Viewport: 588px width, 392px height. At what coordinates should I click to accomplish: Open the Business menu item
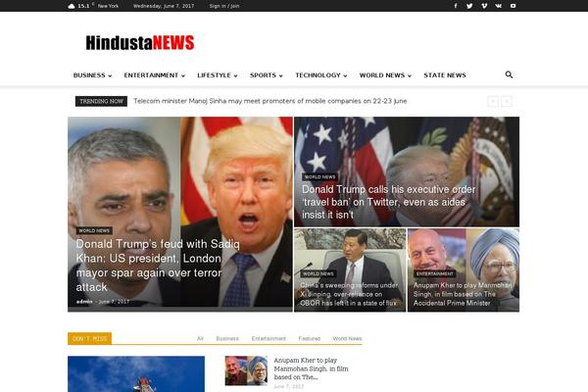pos(89,75)
